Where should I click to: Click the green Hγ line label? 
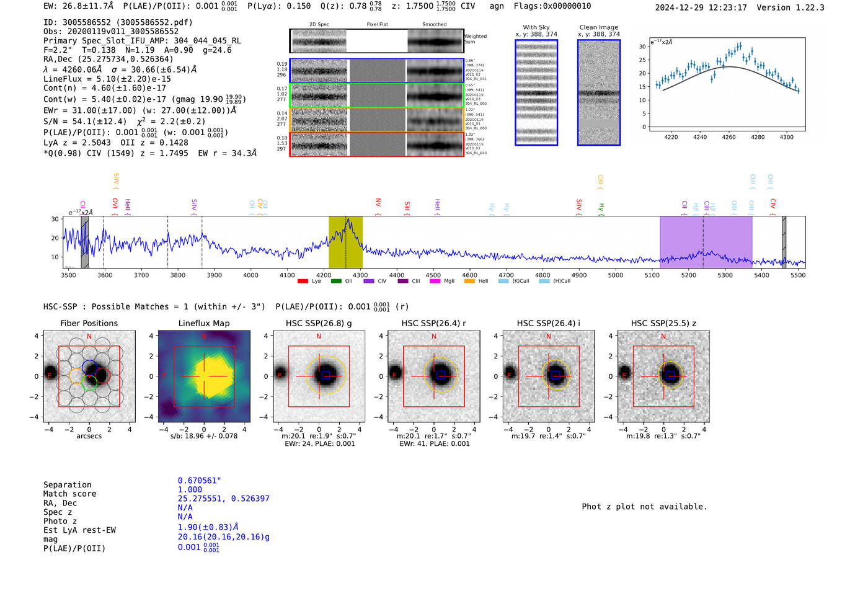click(601, 208)
